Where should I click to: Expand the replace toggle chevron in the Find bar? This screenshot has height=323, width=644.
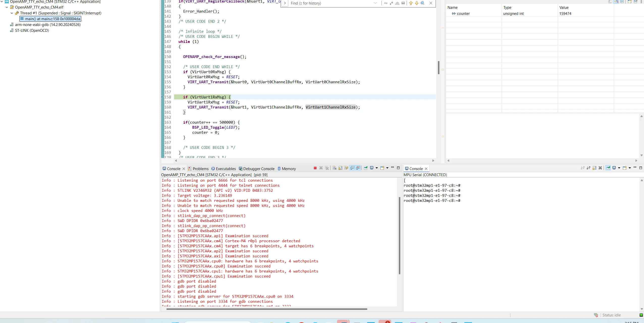point(285,3)
